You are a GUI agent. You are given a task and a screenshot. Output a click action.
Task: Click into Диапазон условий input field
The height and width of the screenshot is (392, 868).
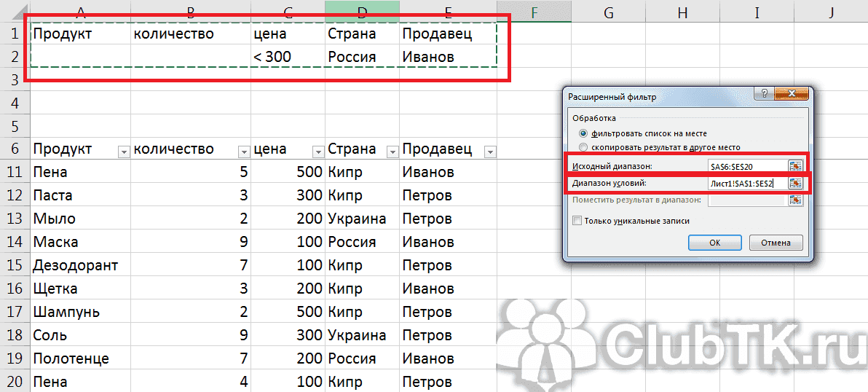(x=746, y=183)
